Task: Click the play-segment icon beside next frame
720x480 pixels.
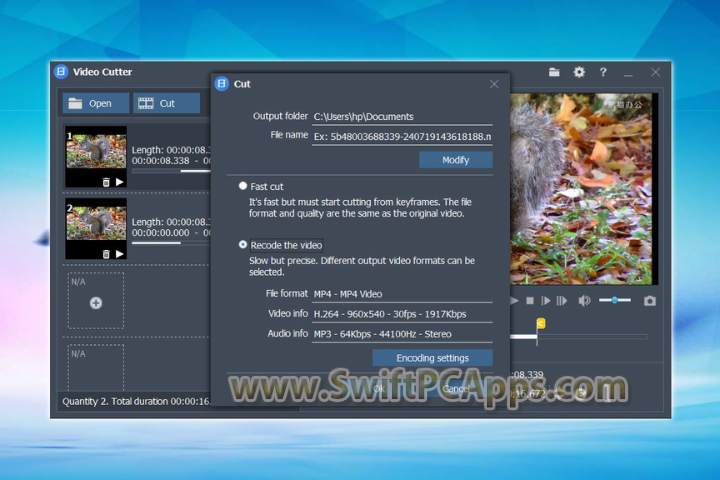Action: pos(562,301)
